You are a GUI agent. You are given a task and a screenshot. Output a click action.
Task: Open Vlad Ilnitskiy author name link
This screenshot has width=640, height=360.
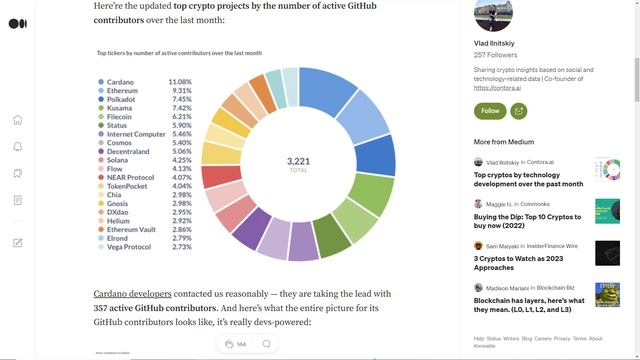494,43
